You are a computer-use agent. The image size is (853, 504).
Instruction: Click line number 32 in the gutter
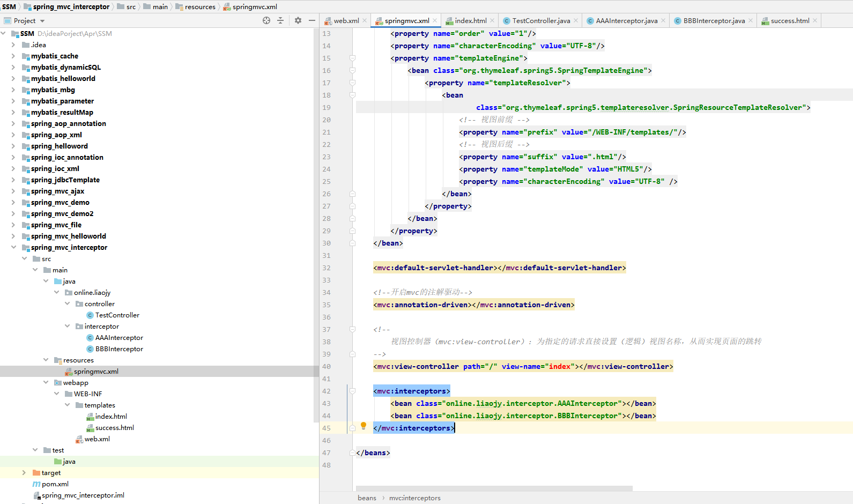pos(327,268)
